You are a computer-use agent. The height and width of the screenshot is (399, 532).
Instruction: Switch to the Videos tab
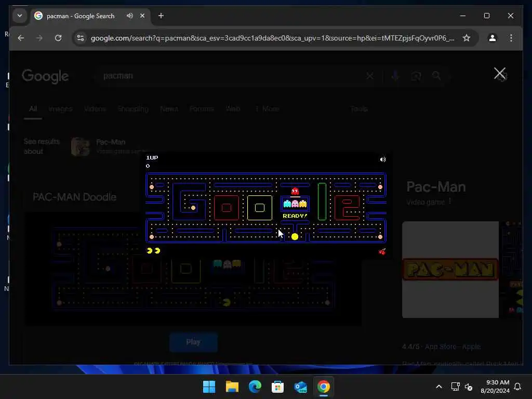pos(95,109)
